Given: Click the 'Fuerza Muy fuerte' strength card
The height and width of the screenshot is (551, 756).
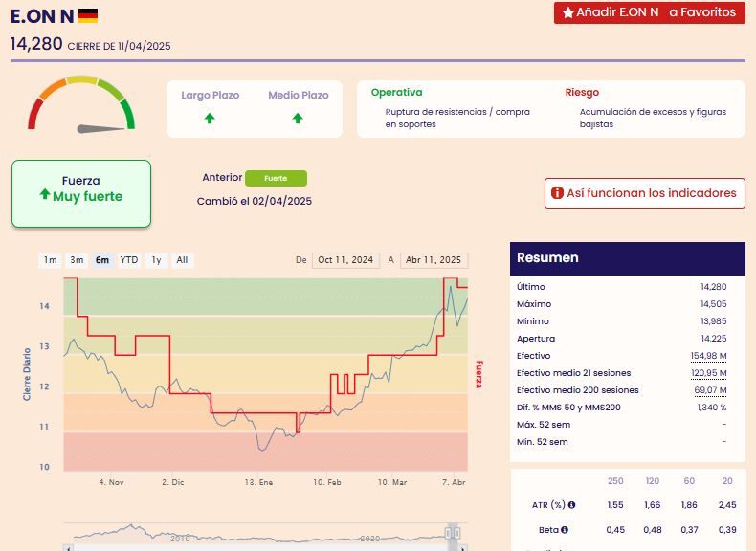Looking at the screenshot, I should tap(81, 193).
